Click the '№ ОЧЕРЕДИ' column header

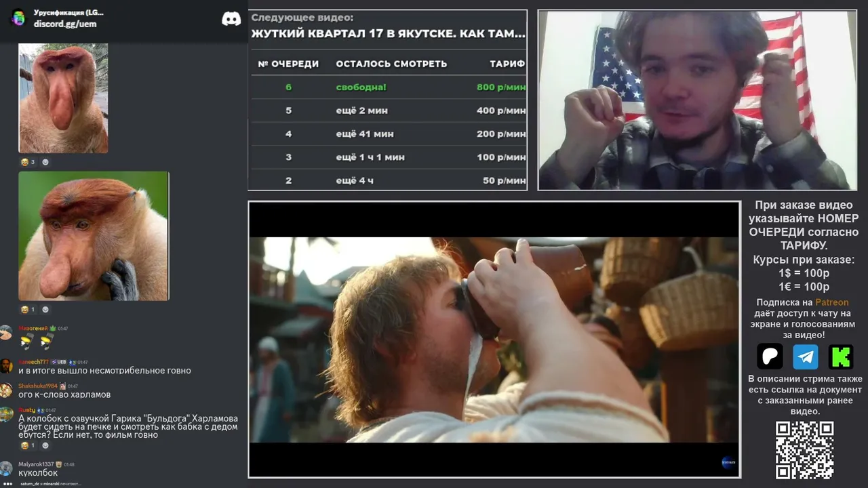288,64
